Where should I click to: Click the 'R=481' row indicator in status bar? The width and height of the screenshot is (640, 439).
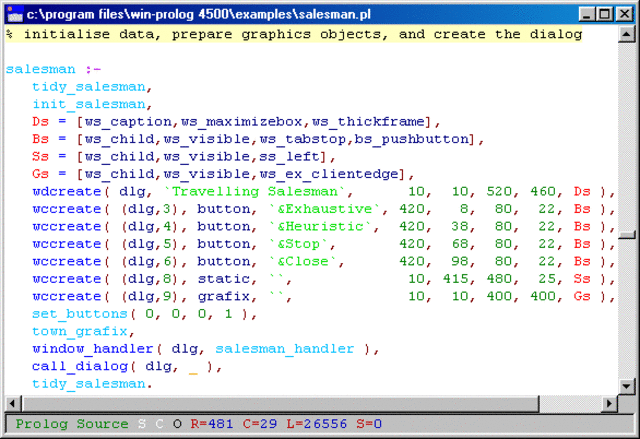click(x=212, y=424)
